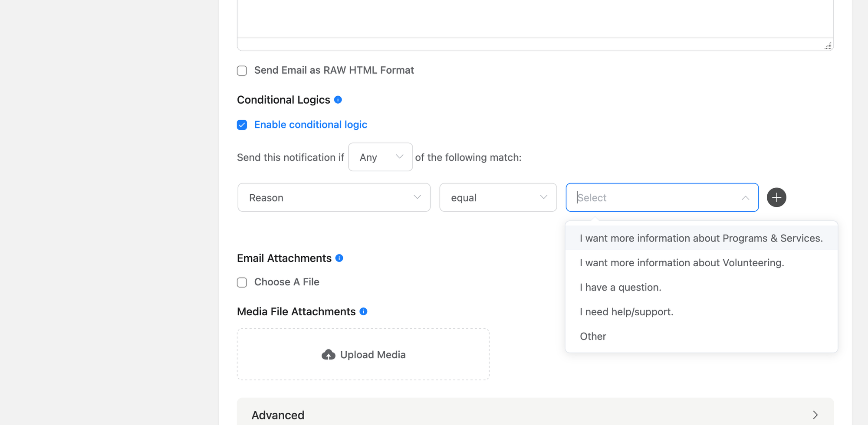
Task: Click the Email Attachments info icon
Action: (340, 258)
